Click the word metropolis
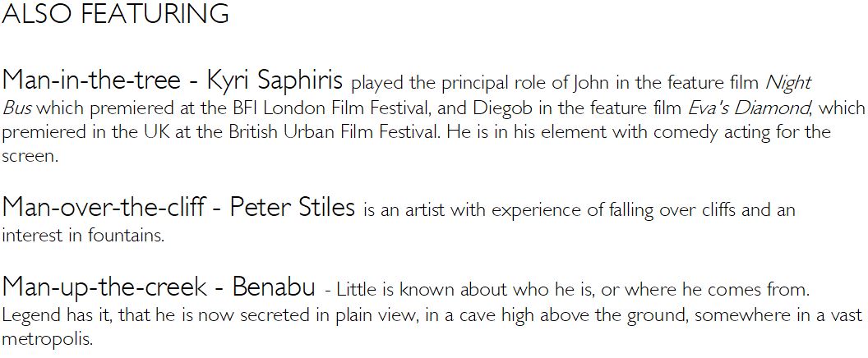The width and height of the screenshot is (868, 358). 46,340
